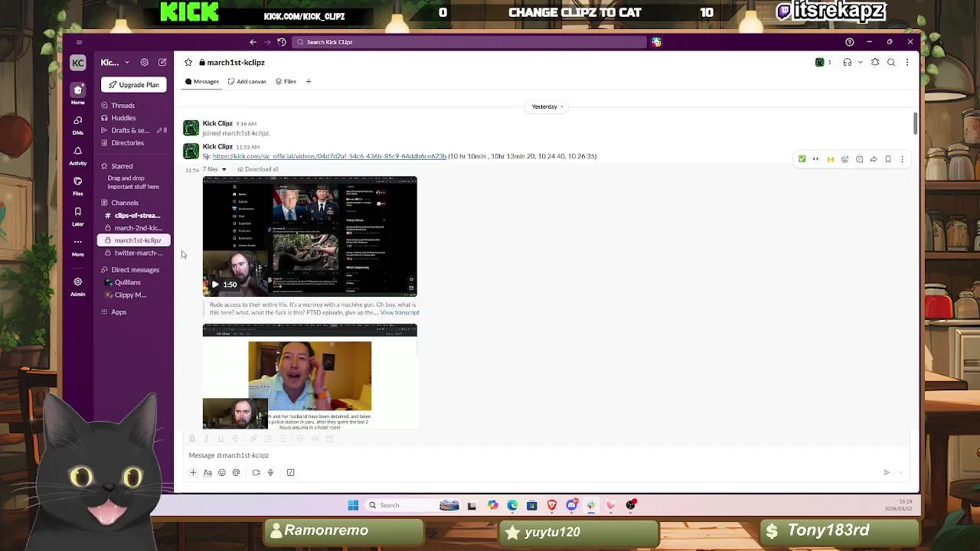The height and width of the screenshot is (551, 980).
Task: Open workspace preferences gear next to Kic...
Action: pos(144,63)
